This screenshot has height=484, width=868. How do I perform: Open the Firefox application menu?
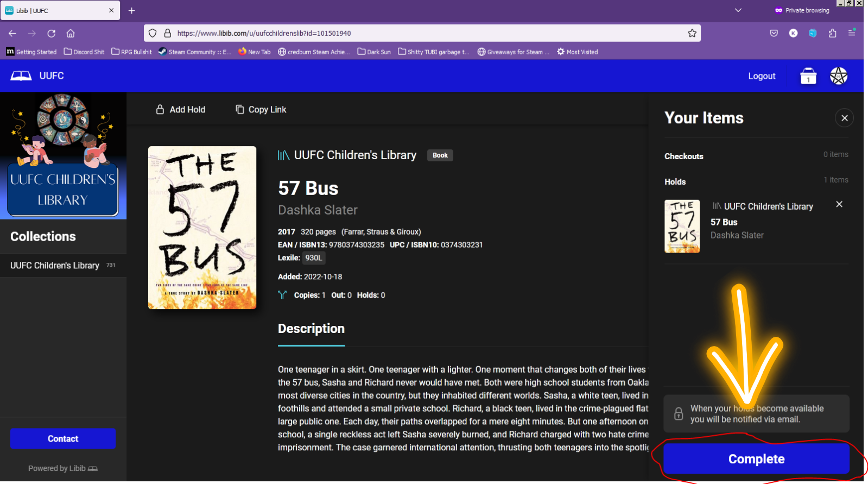click(852, 33)
